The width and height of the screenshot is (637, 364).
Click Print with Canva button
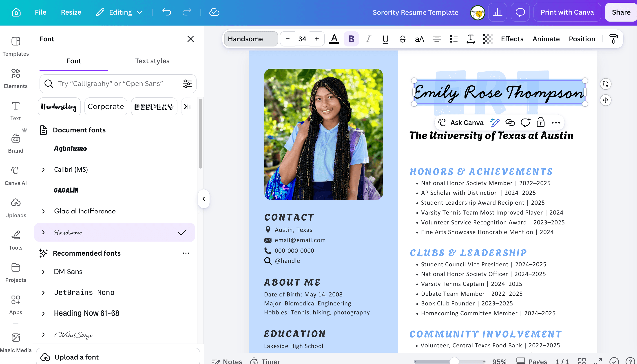[x=567, y=12]
